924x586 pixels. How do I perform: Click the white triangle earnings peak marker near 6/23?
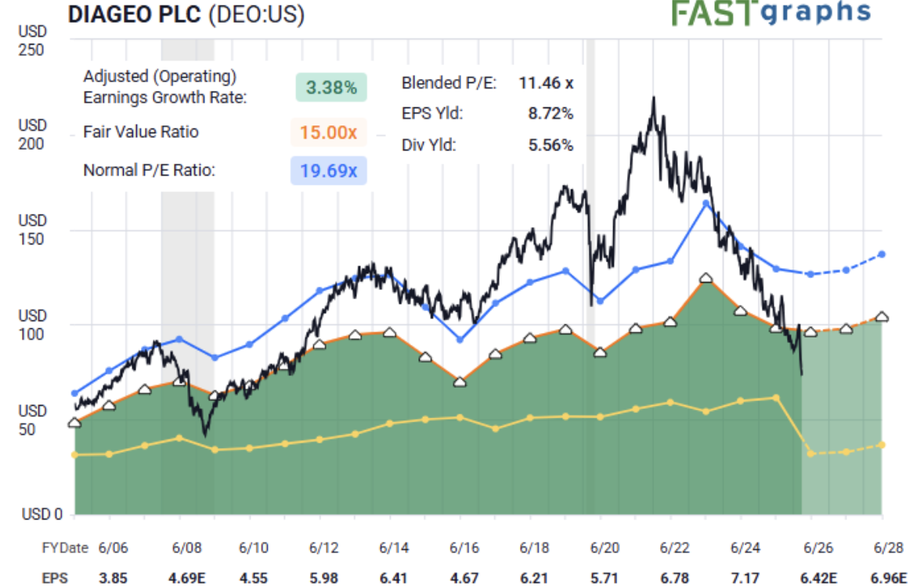coord(706,278)
